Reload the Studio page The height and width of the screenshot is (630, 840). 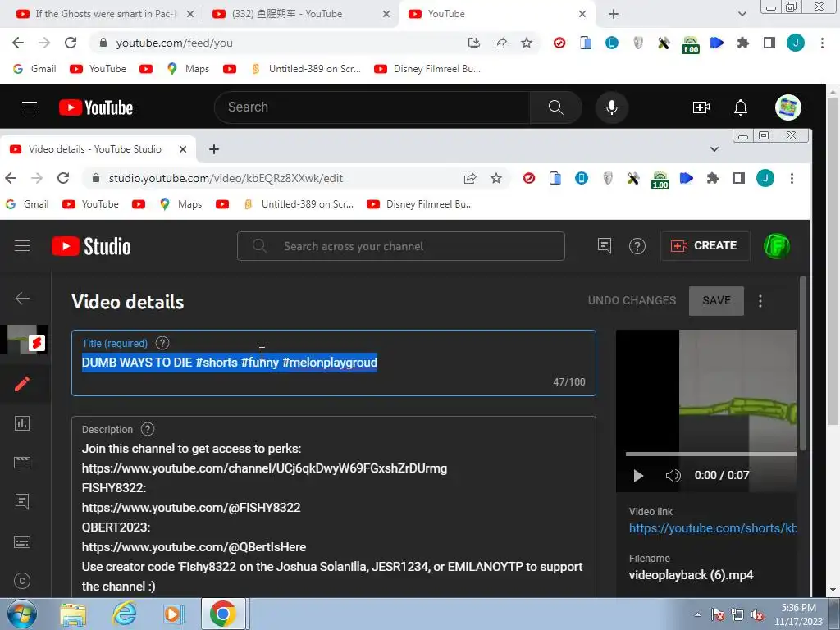[63, 178]
